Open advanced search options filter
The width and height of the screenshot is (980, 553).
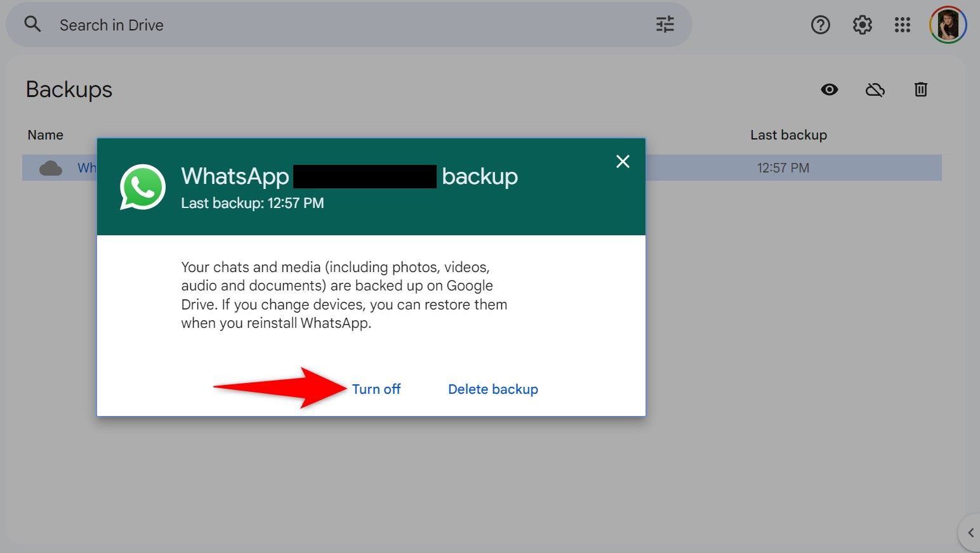[x=664, y=25]
